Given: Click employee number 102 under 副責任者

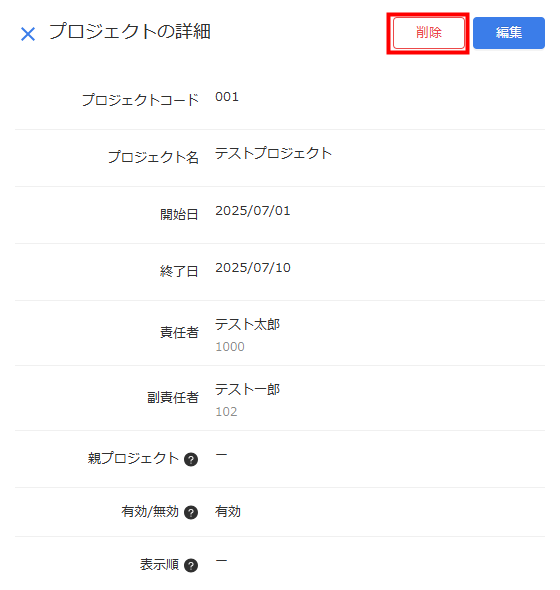Looking at the screenshot, I should pyautogui.click(x=226, y=412).
